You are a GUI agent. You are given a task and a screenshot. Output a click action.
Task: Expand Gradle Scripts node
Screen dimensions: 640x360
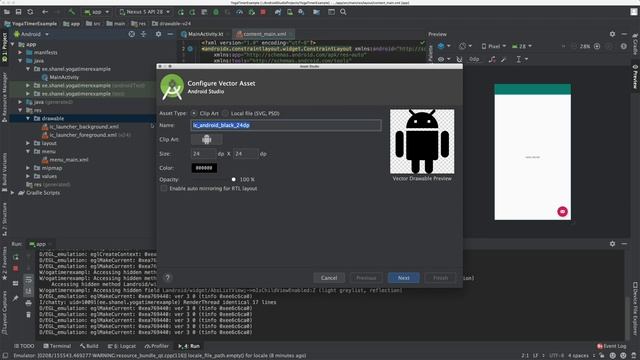tap(13, 193)
